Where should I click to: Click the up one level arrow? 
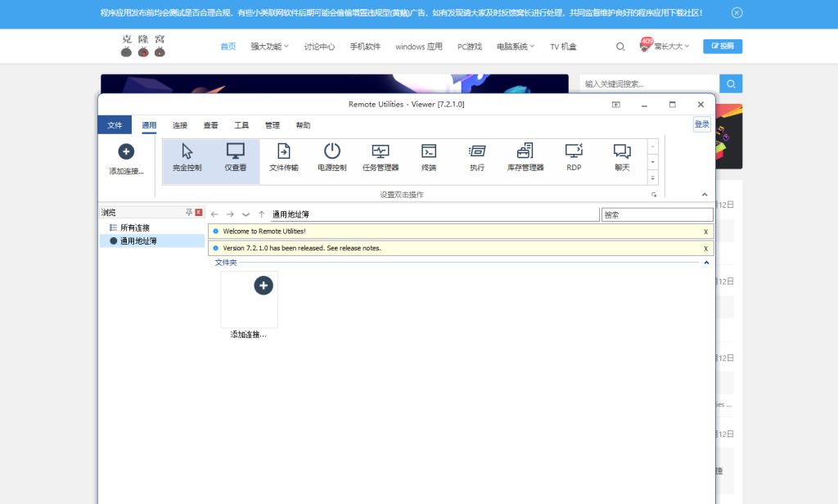(261, 214)
